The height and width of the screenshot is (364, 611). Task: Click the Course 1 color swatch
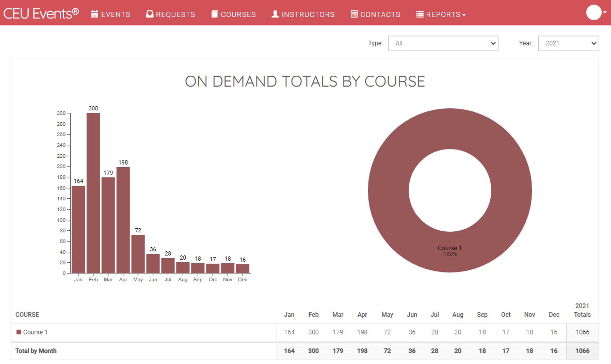(19, 332)
